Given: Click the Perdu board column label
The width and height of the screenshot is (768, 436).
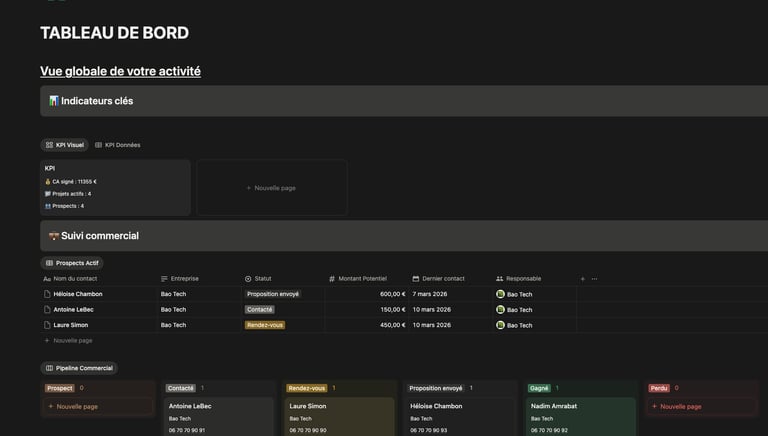Looking at the screenshot, I should pos(659,388).
